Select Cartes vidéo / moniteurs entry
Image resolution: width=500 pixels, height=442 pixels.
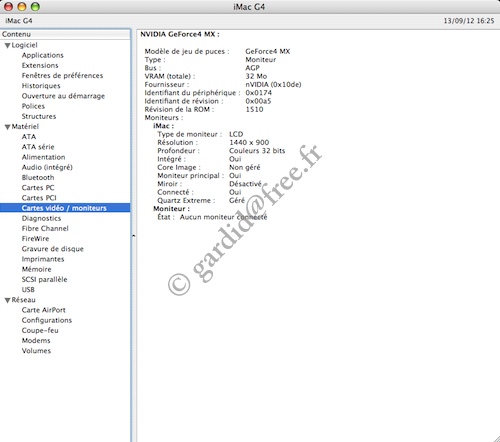(65, 208)
